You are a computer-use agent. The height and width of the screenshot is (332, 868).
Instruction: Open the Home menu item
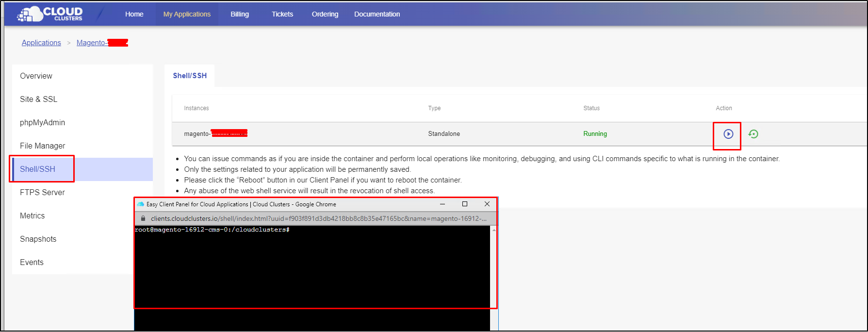tap(134, 14)
